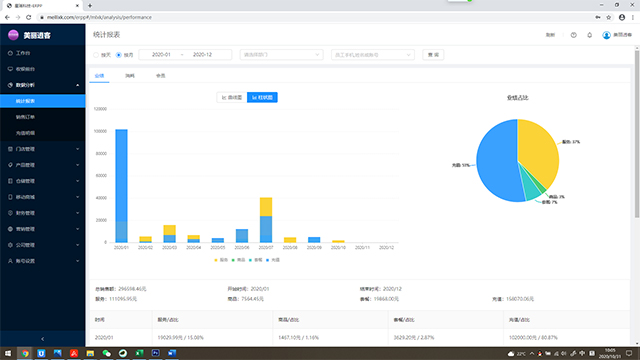Open the 收银前台 sidebar entry
The image size is (640, 360).
pos(42,69)
